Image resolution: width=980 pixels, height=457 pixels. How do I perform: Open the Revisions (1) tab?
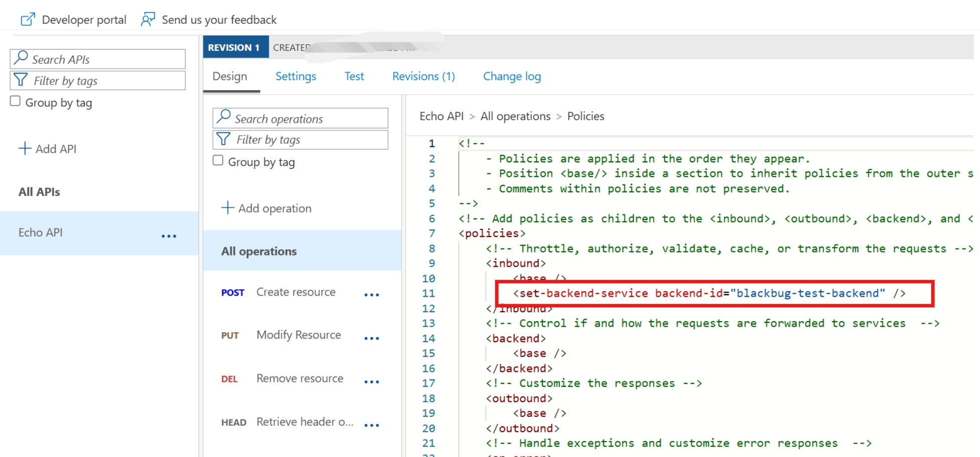(424, 76)
